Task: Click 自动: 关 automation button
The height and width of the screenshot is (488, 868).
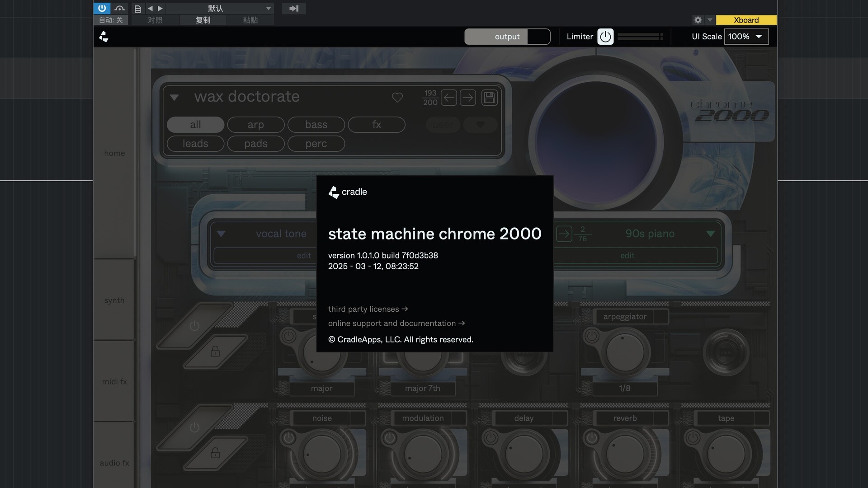Action: [111, 20]
